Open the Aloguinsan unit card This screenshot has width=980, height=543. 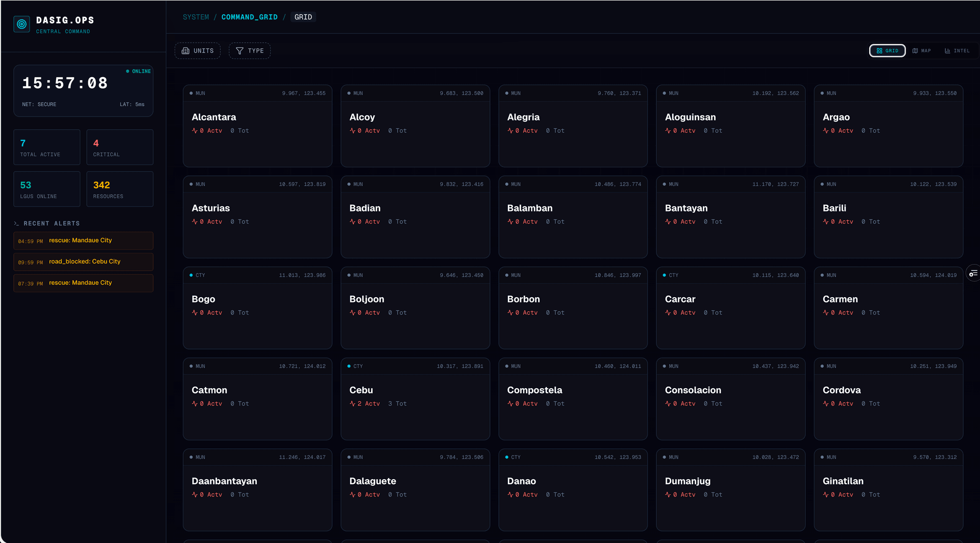pyautogui.click(x=731, y=126)
